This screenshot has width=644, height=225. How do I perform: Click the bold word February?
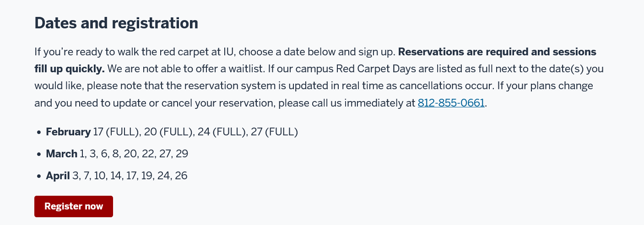click(68, 132)
